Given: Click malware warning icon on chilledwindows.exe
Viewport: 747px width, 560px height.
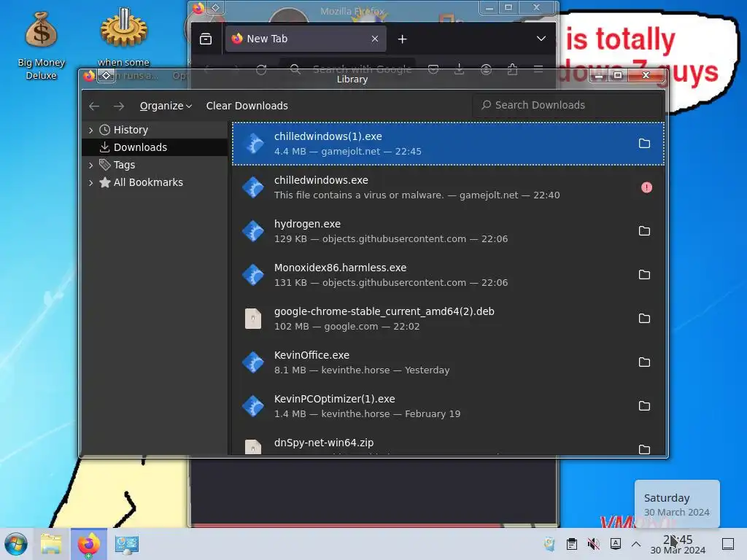Looking at the screenshot, I should [x=646, y=187].
